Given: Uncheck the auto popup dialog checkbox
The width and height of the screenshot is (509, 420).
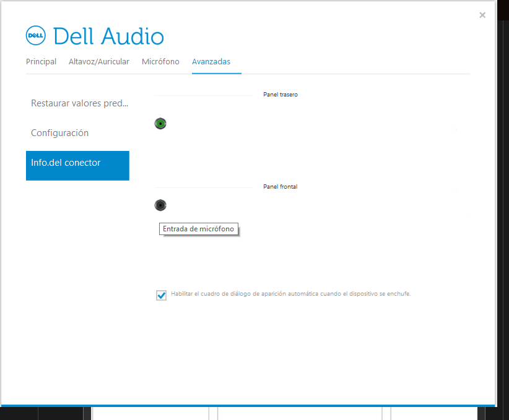Looking at the screenshot, I should (x=162, y=295).
